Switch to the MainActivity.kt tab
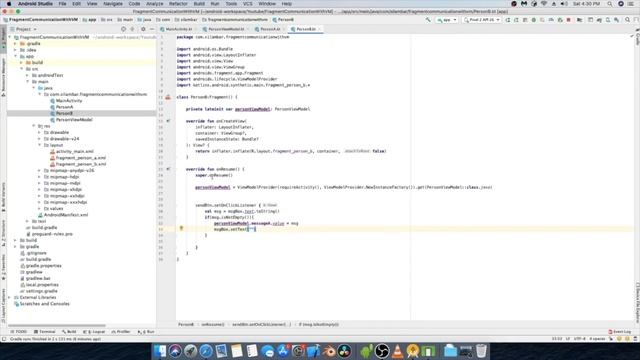Viewport: 640px width, 360px height. tap(176, 29)
